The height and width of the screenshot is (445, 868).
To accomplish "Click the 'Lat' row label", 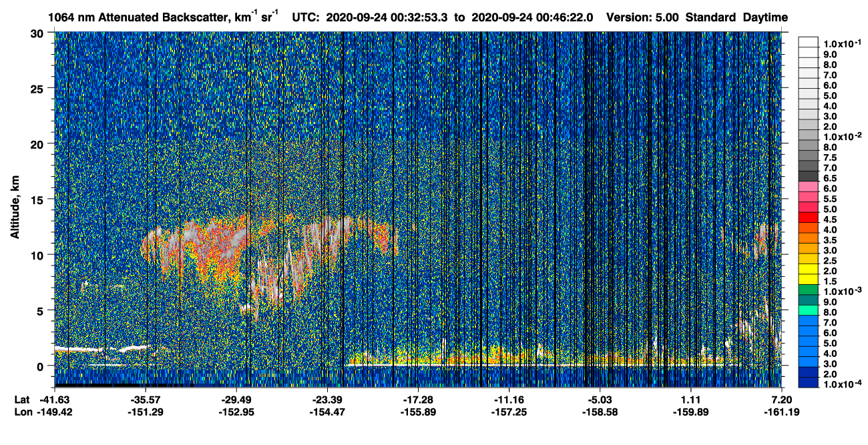I will click(x=21, y=400).
